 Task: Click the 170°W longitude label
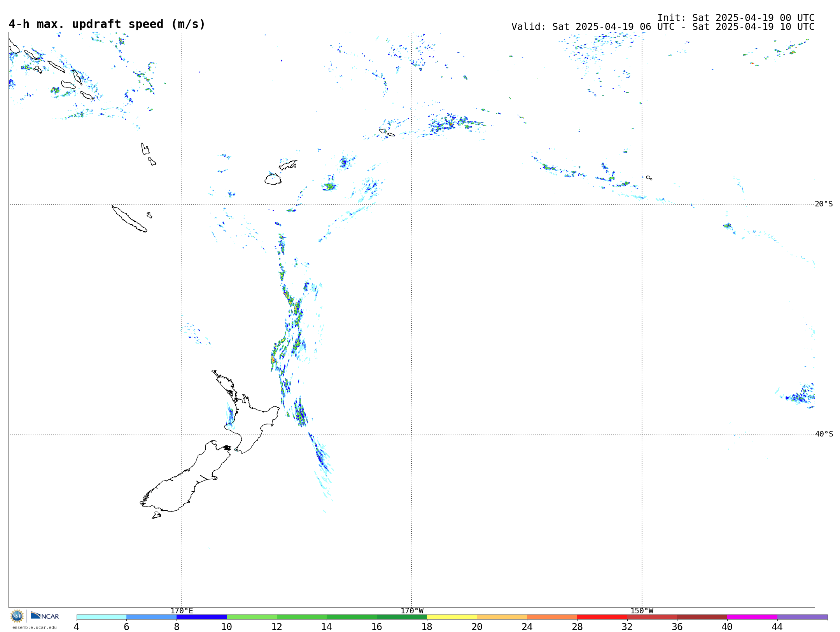click(412, 611)
